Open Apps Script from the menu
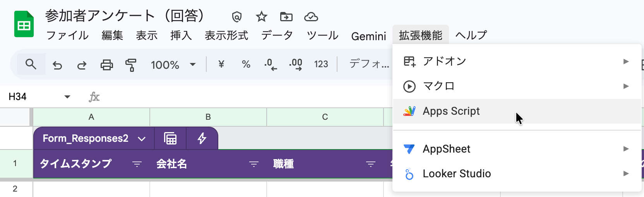 coord(451,111)
